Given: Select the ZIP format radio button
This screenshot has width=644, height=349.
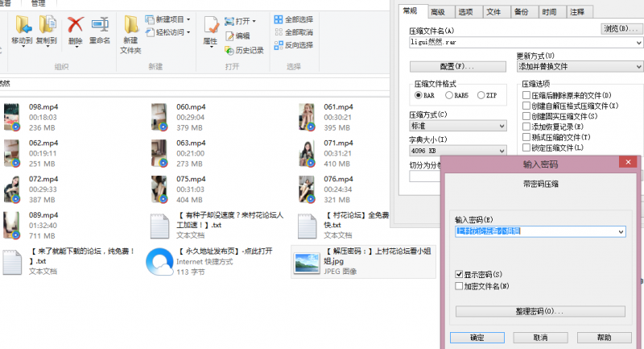Looking at the screenshot, I should pos(481,95).
